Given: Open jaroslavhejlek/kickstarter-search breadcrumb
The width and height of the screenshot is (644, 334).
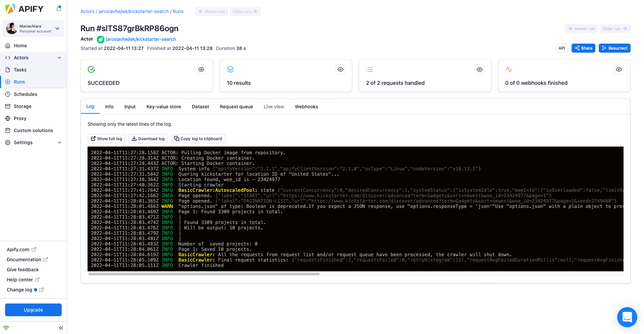Looking at the screenshot, I should point(133,11).
